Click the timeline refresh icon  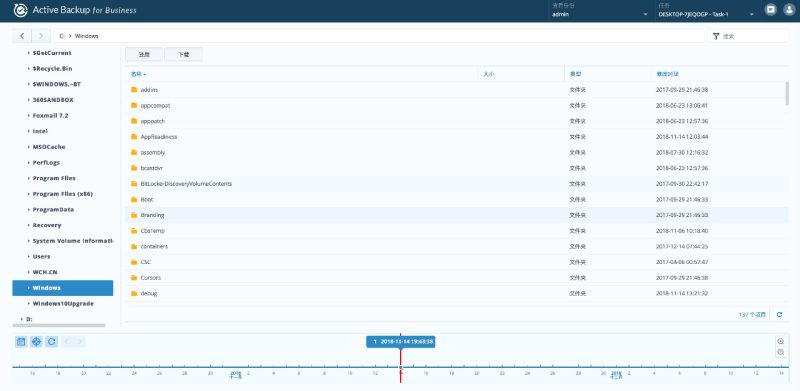(52, 341)
